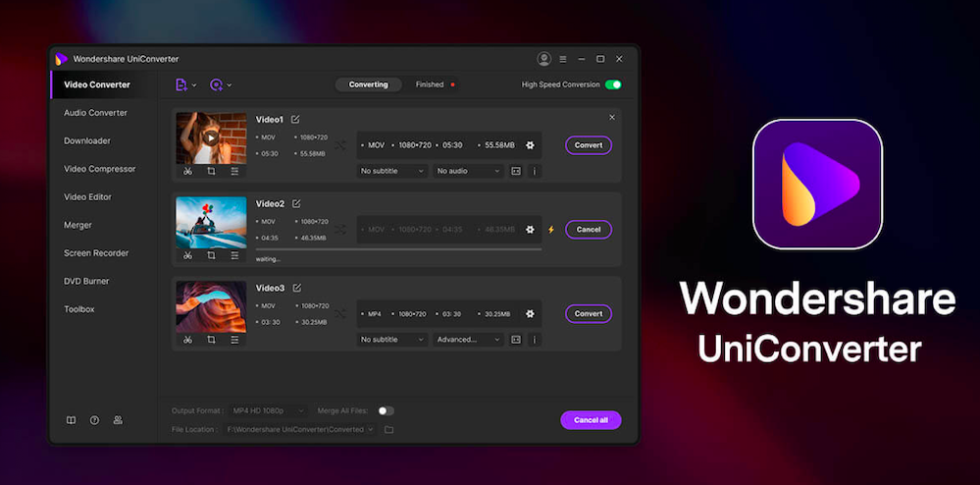The height and width of the screenshot is (485, 980).
Task: Toggle the Merge All Files switch
Action: 386,410
